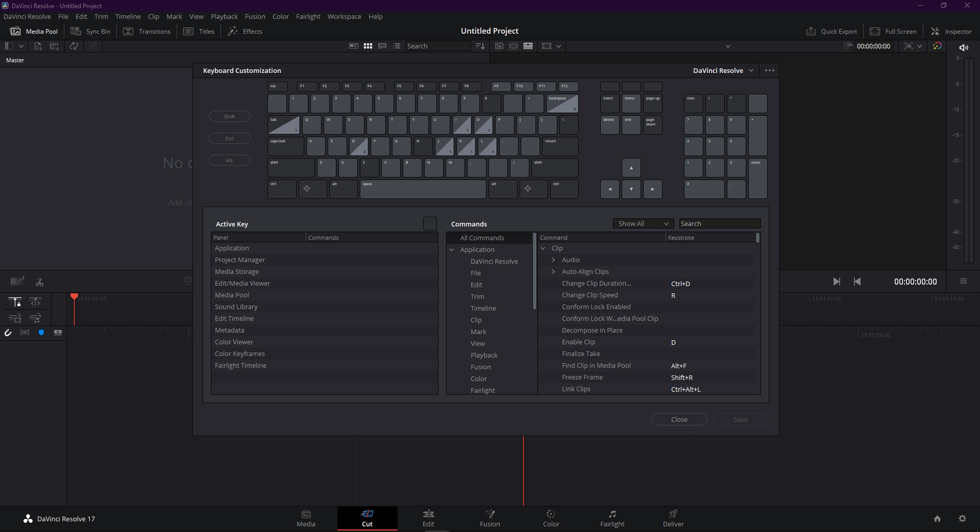
Task: Show the Transitions panel
Action: 147,31
